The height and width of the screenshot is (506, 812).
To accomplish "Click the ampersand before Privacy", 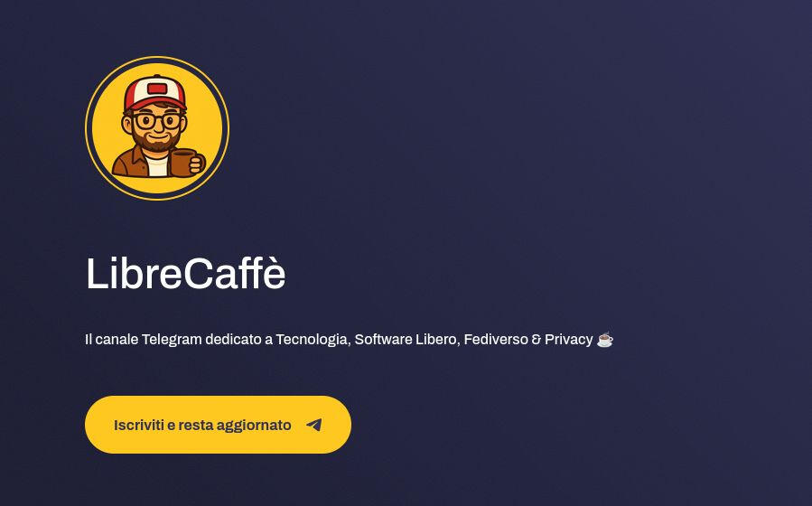I will (x=537, y=340).
